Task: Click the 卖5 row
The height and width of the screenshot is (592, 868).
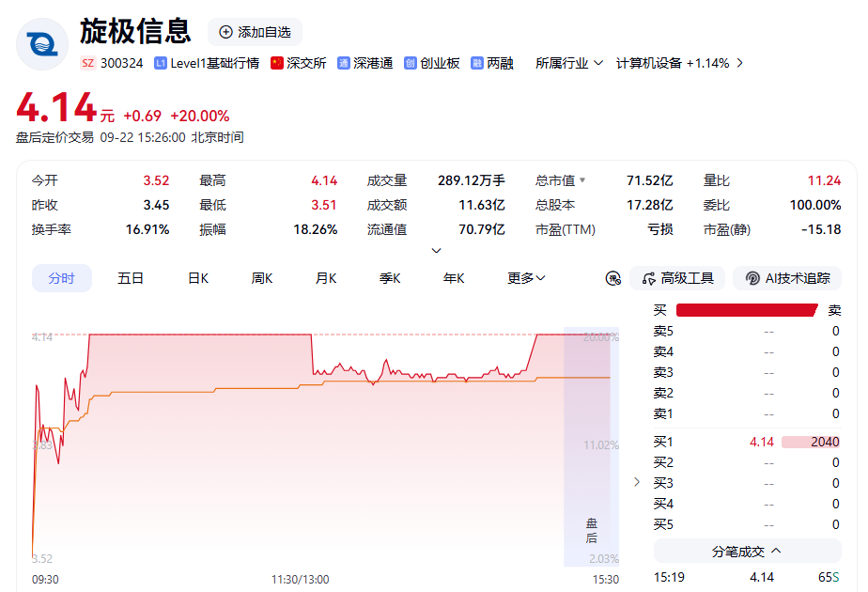Action: pos(747,331)
